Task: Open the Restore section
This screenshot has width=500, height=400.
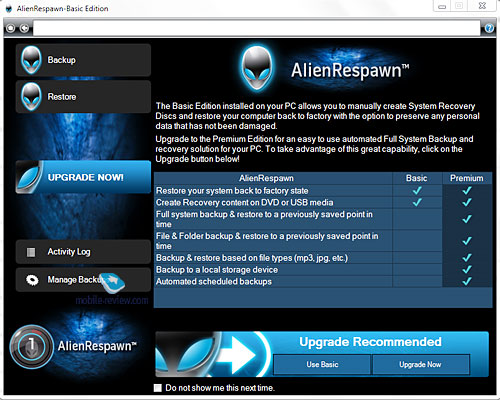Action: pyautogui.click(x=83, y=97)
